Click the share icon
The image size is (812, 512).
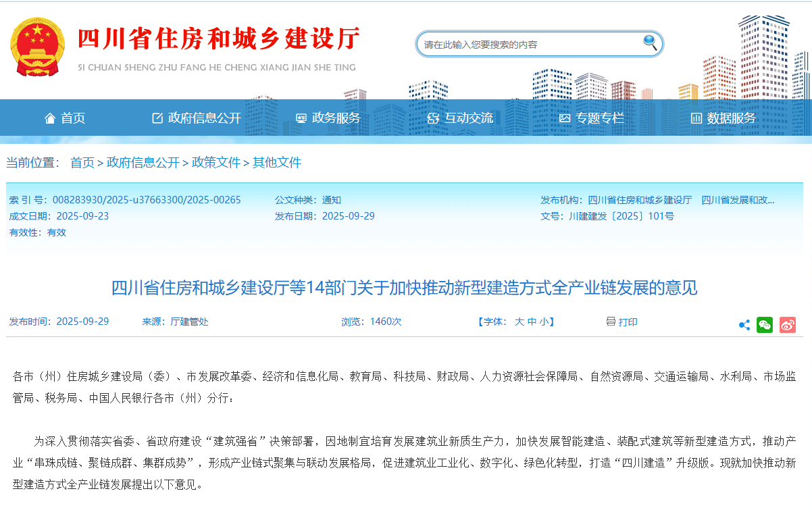click(744, 325)
